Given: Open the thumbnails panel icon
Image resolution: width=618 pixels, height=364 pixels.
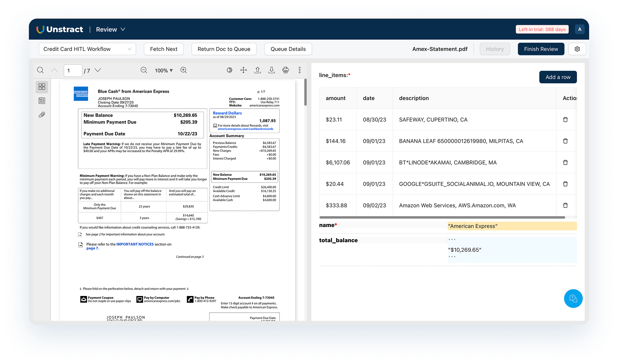Looking at the screenshot, I should [42, 87].
